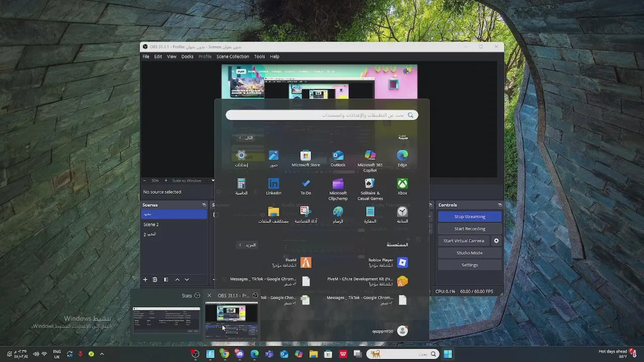Screen dimensions: 644x362
Task: Open File Explorer from pinned apps
Action: (x=274, y=215)
